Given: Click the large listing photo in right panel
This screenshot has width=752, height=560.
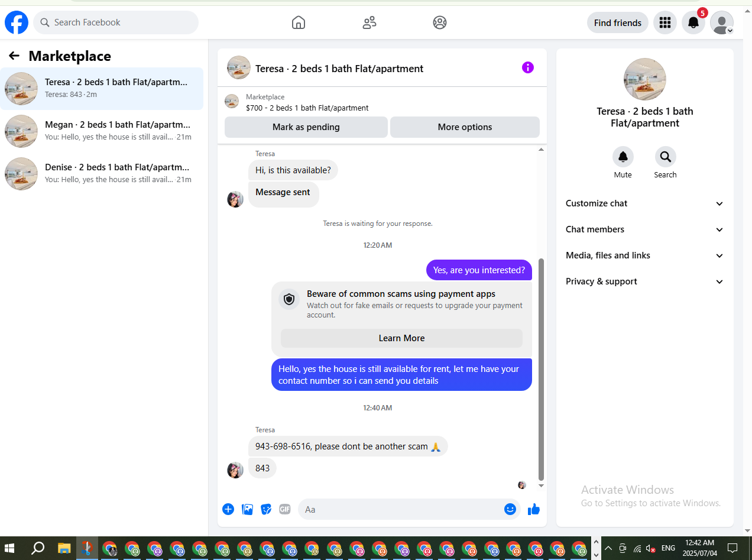Looking at the screenshot, I should coord(645,79).
